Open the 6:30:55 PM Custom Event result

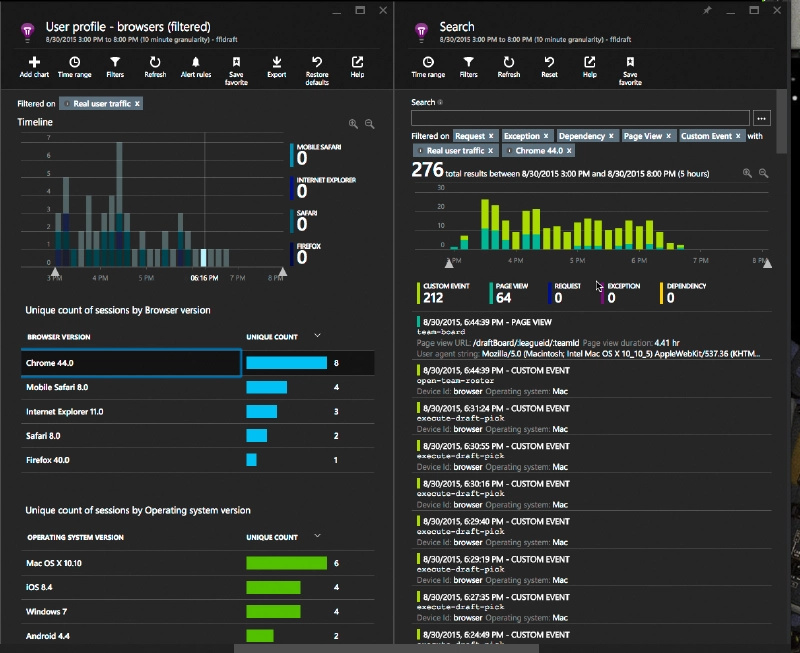(591, 456)
